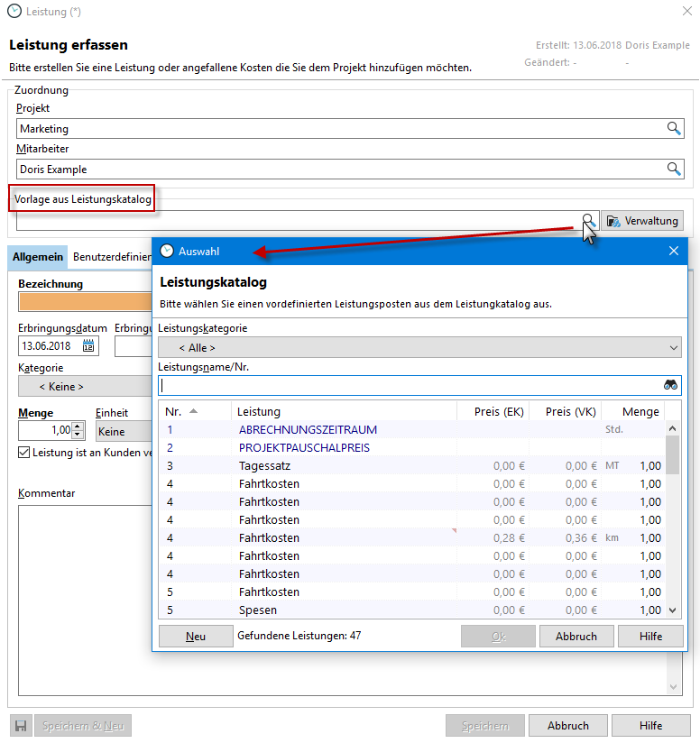Screen dimensions: 700x743
Task: Expand the Leistungskategorie dropdown
Action: click(x=419, y=347)
